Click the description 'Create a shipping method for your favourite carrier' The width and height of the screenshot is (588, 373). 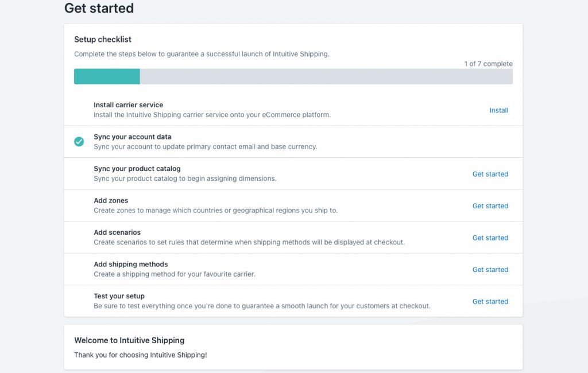pos(175,274)
